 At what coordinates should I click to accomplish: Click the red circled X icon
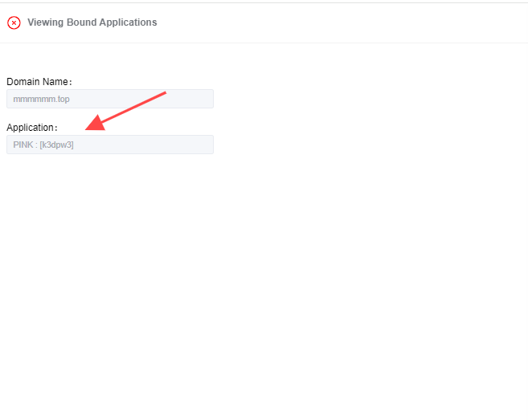[14, 22]
